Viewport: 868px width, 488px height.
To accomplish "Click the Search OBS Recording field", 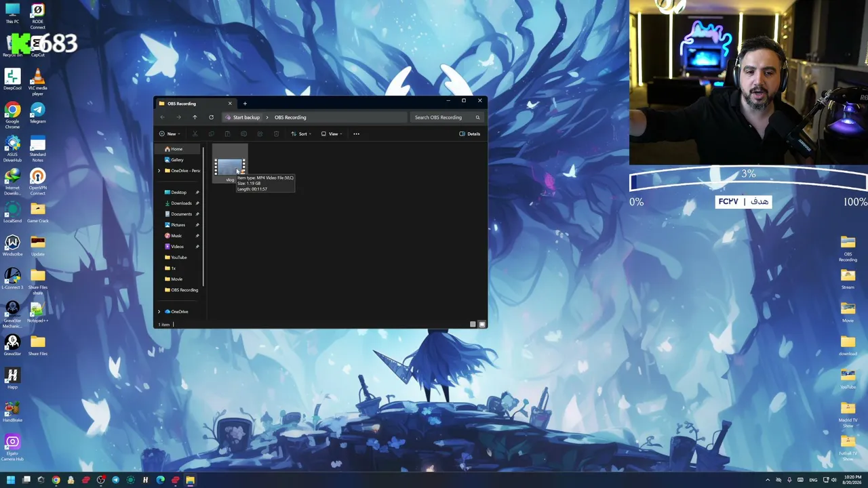I will pos(446,117).
